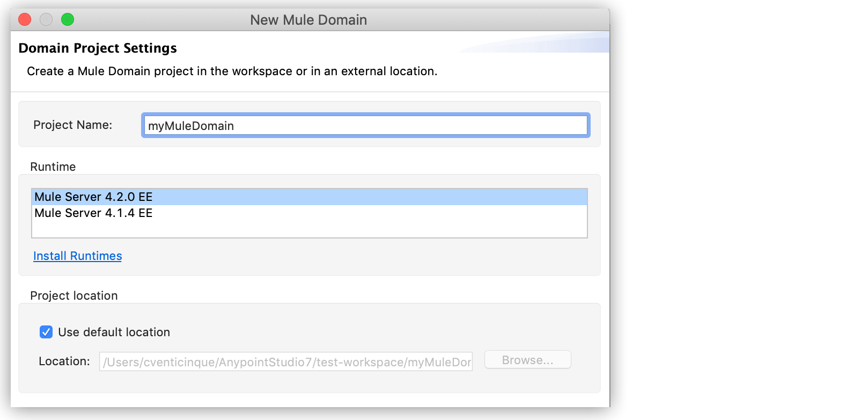Click the Project Name: label
Image resolution: width=868 pixels, height=420 pixels.
[x=73, y=125]
